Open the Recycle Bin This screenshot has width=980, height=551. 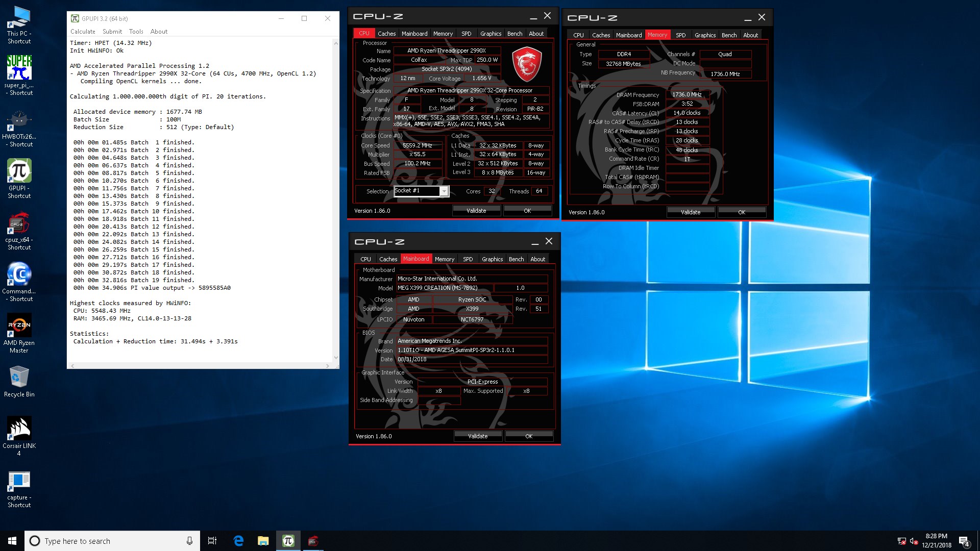tap(19, 382)
